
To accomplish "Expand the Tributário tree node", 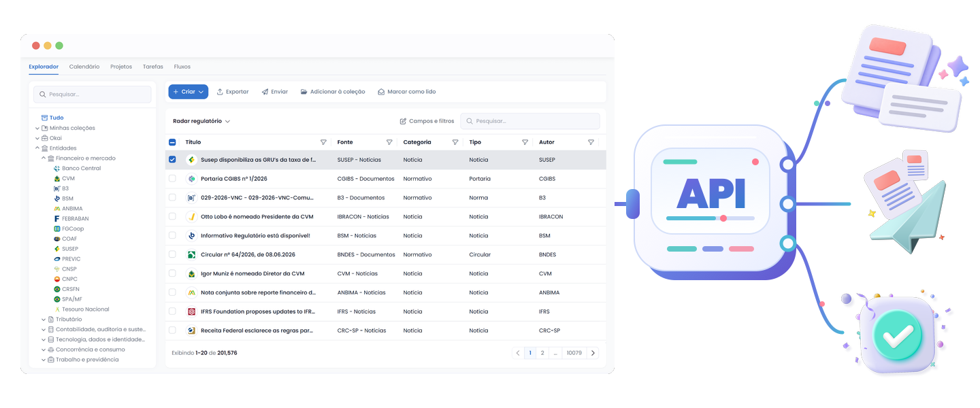I will pos(44,319).
